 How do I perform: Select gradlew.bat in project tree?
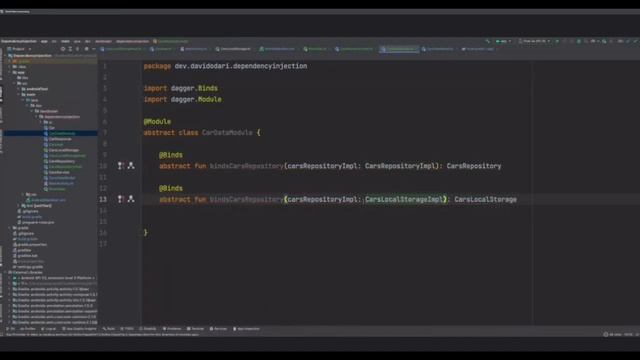[25, 256]
